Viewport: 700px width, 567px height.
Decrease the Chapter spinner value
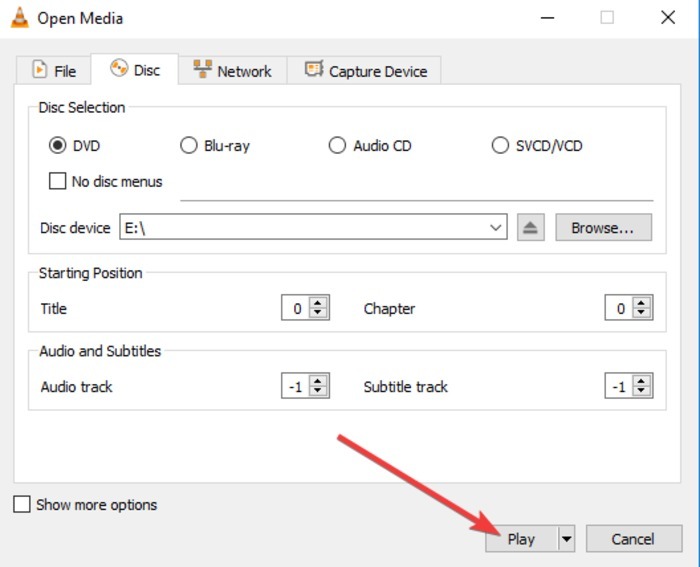pyautogui.click(x=643, y=314)
